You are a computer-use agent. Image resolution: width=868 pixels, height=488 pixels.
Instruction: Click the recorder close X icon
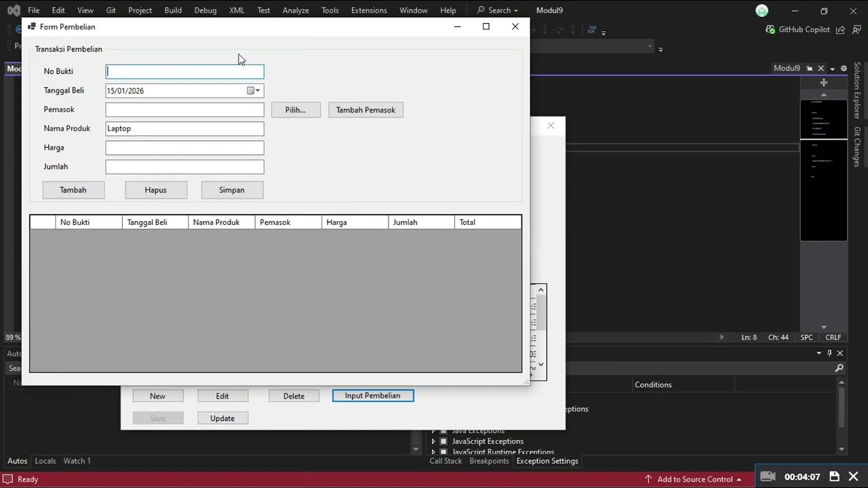(x=854, y=476)
